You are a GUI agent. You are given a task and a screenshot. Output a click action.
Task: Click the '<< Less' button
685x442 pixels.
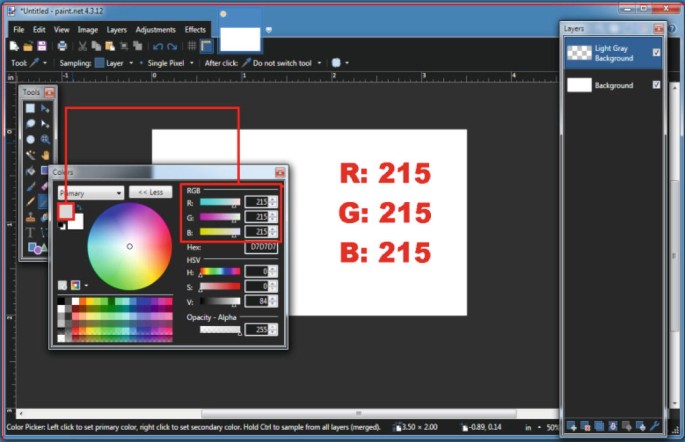click(x=150, y=192)
